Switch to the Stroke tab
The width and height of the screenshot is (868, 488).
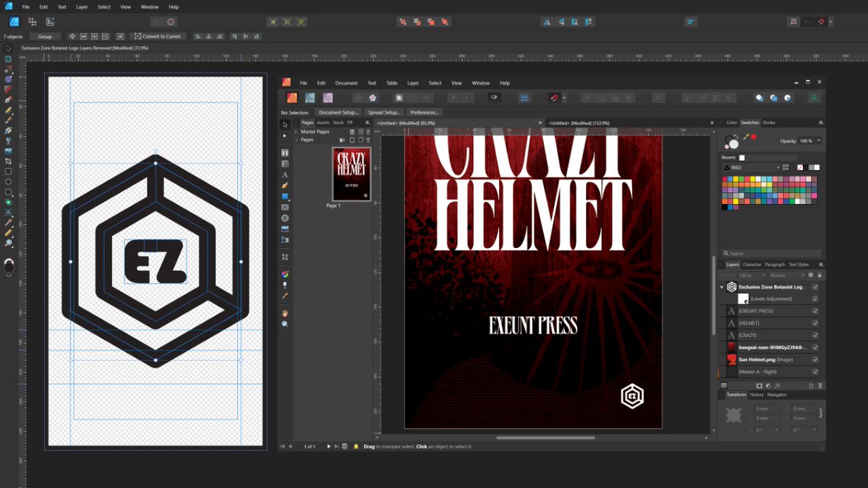click(769, 122)
